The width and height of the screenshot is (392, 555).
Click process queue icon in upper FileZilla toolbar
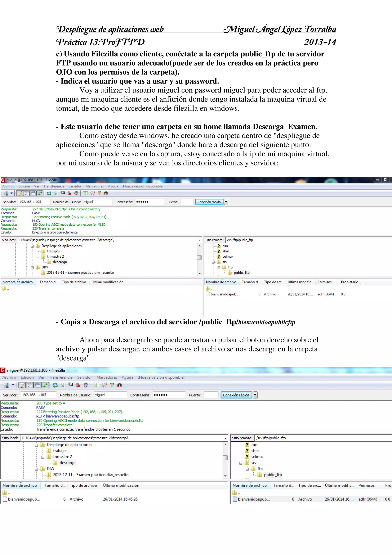tap(56, 193)
